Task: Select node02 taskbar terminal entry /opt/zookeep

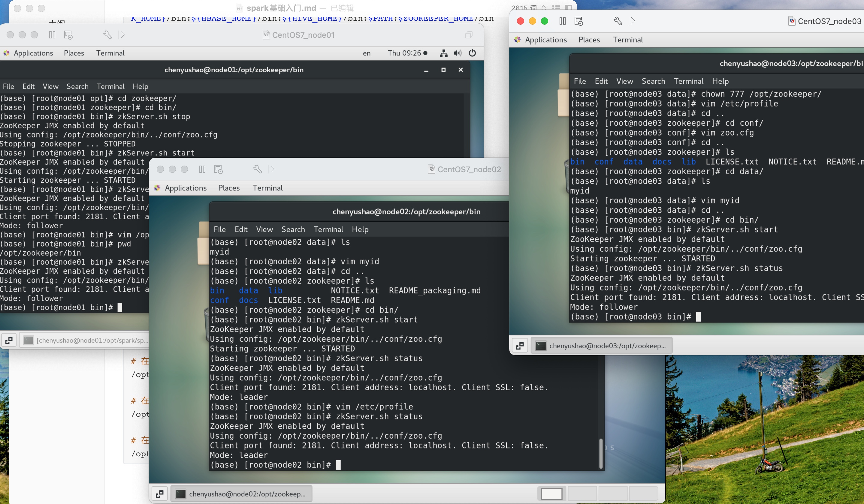Action: (x=241, y=494)
